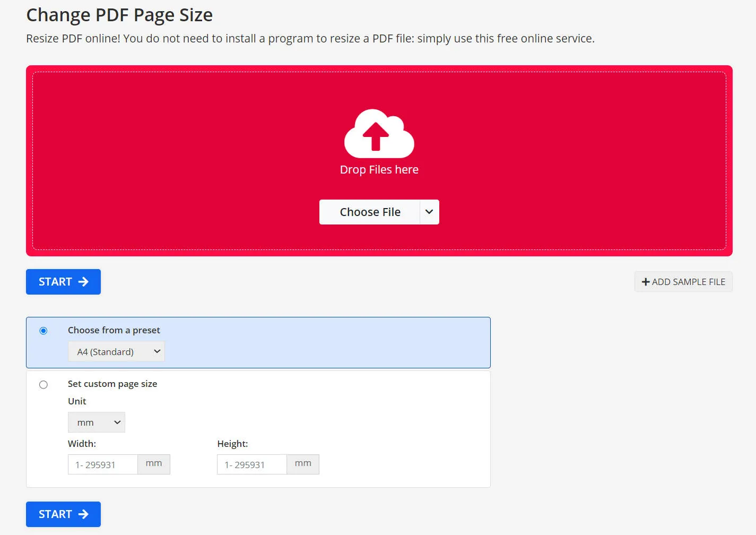Click the mm label beside the Height field
Viewport: 756px width, 535px height.
(302, 463)
